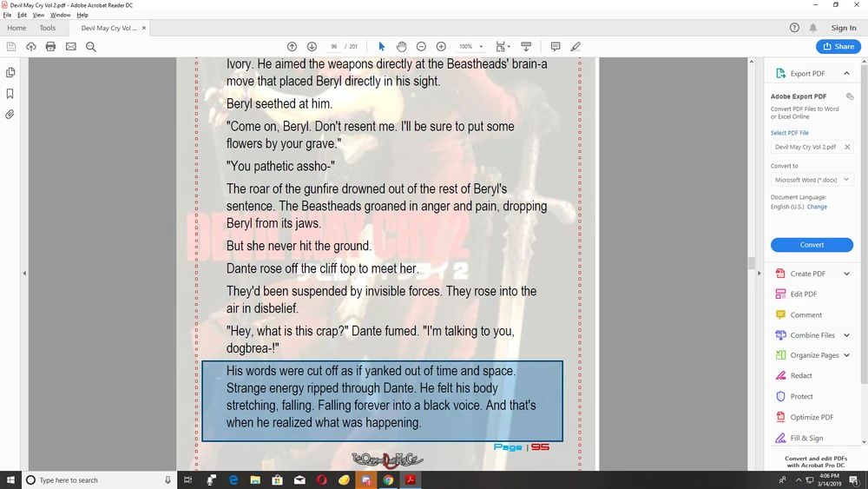Open the Redact tool
868x489 pixels.
click(801, 375)
